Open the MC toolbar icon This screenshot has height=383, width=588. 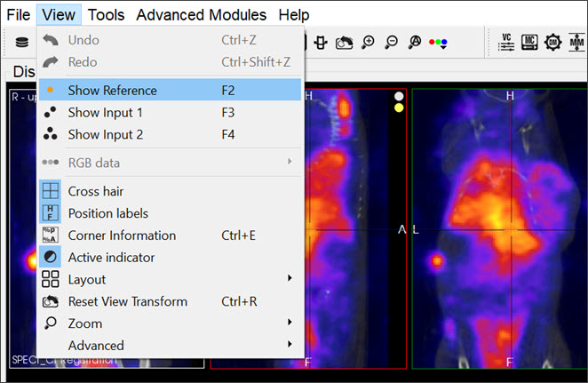tap(528, 42)
